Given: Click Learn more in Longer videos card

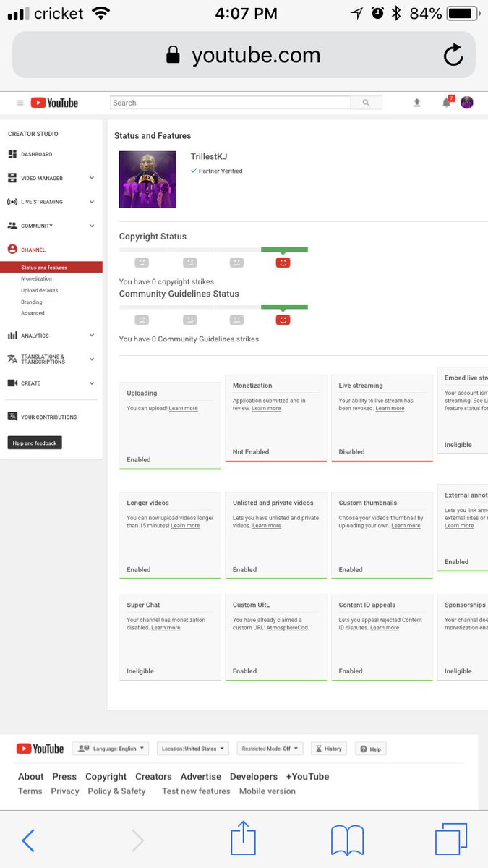Looking at the screenshot, I should pyautogui.click(x=185, y=525).
